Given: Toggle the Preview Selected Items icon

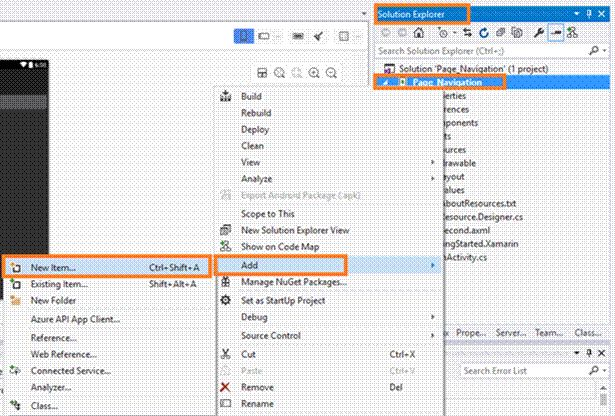Looking at the screenshot, I should [x=555, y=33].
